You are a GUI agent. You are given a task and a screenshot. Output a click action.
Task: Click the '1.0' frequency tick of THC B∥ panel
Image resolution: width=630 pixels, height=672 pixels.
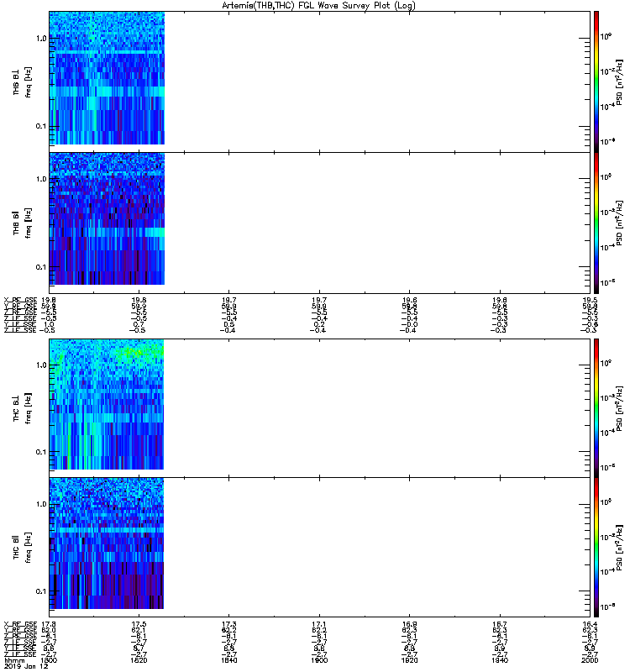point(41,504)
